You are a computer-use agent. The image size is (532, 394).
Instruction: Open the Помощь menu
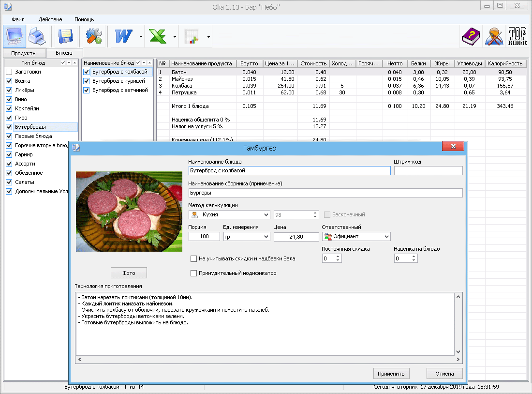(x=84, y=19)
